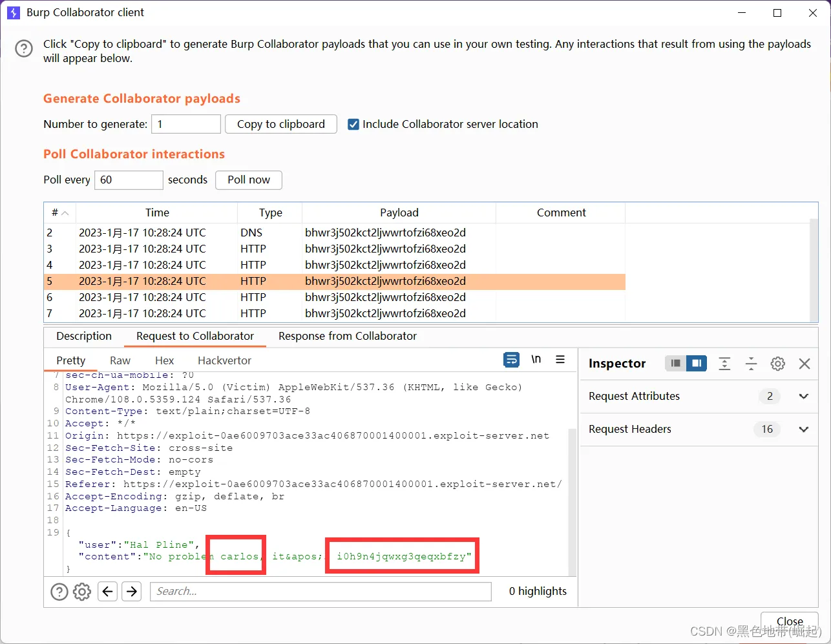Click the help question mark icon at top

(x=24, y=50)
